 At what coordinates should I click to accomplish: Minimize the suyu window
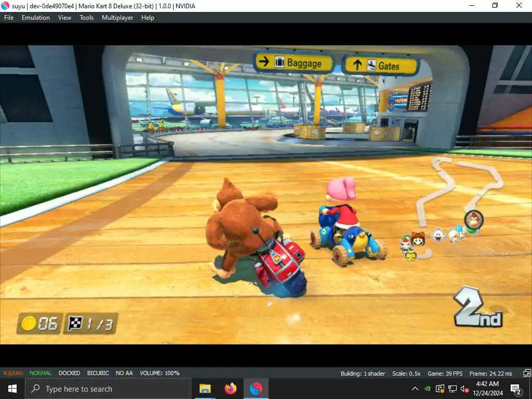pos(472,6)
